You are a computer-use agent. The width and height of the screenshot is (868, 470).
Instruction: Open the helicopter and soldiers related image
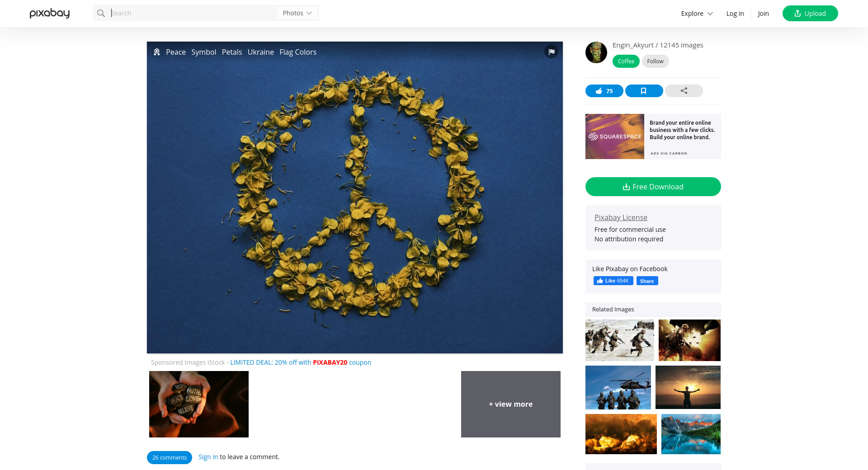618,387
